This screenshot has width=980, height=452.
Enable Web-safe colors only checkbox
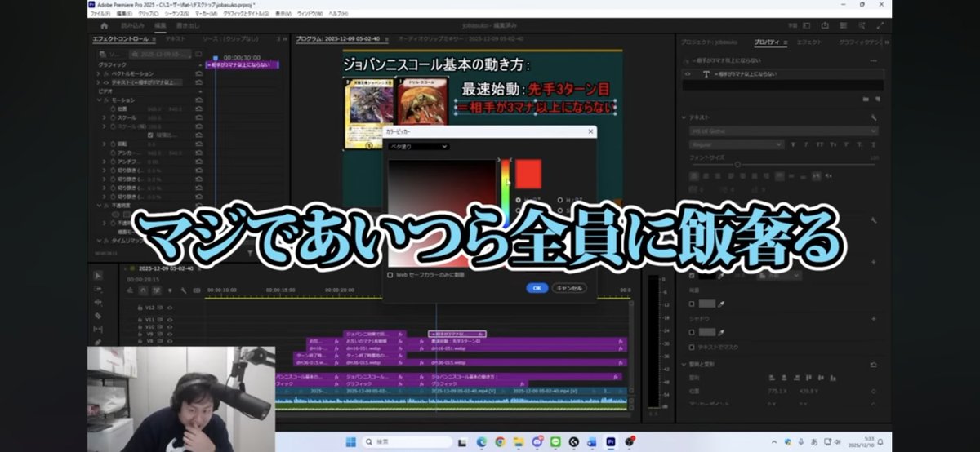(x=390, y=275)
